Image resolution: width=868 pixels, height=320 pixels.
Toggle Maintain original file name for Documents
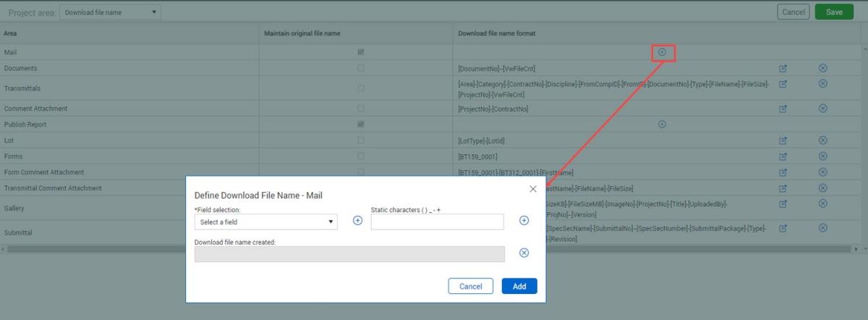pos(361,68)
